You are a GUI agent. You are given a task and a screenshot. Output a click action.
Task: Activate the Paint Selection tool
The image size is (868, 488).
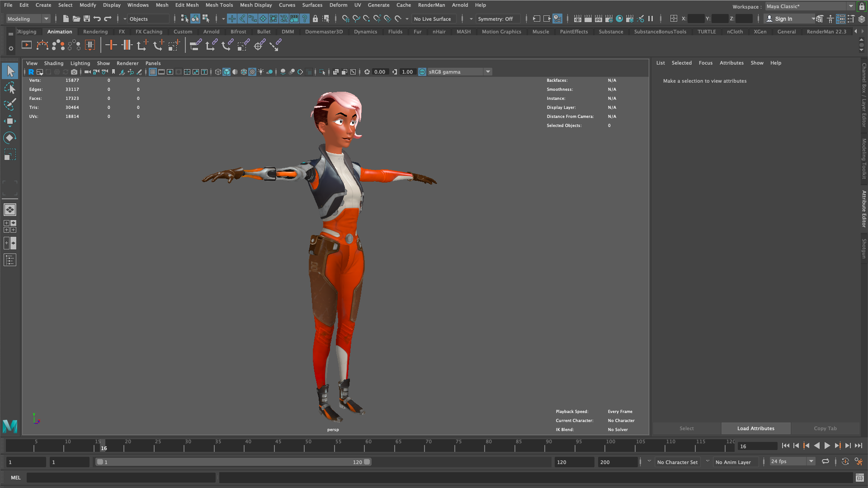10,104
